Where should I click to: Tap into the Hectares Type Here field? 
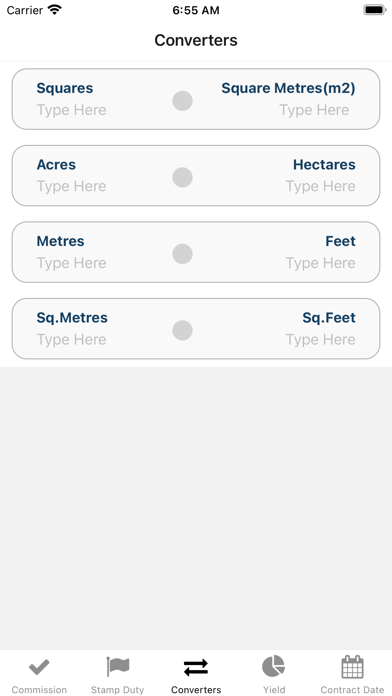(x=320, y=186)
